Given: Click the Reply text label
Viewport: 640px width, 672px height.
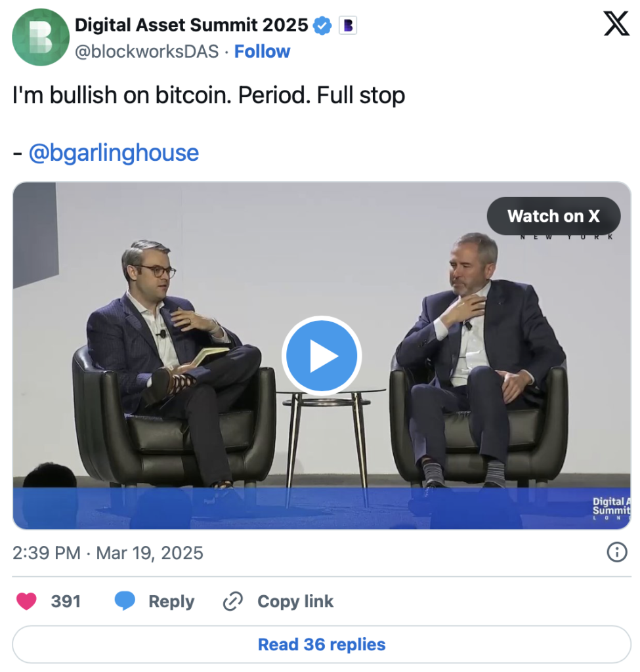Looking at the screenshot, I should 171,601.
